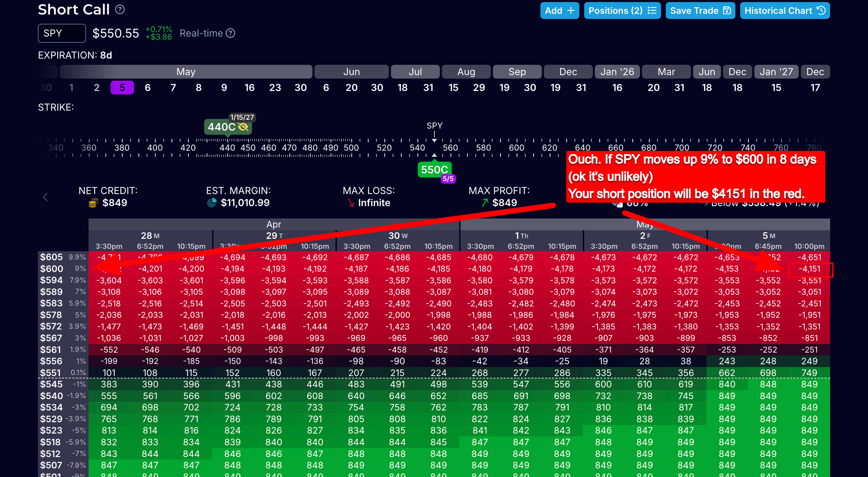
Task: Open the Positions (2) list
Action: (622, 11)
